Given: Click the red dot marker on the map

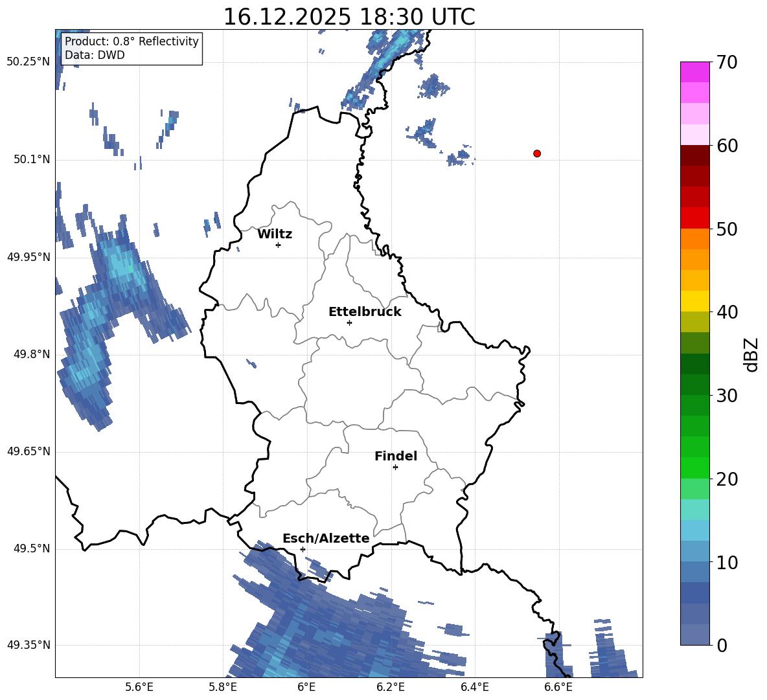Looking at the screenshot, I should coord(537,153).
